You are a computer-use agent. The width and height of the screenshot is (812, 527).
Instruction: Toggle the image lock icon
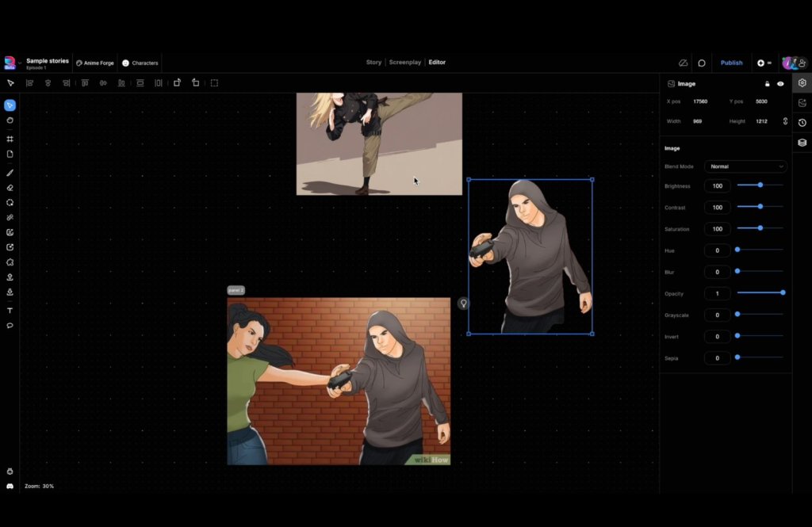pyautogui.click(x=767, y=83)
